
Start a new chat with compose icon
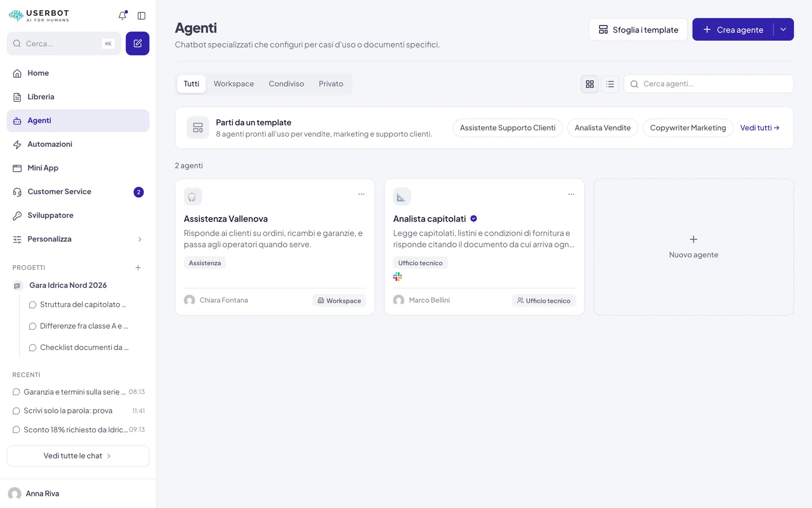coord(138,44)
